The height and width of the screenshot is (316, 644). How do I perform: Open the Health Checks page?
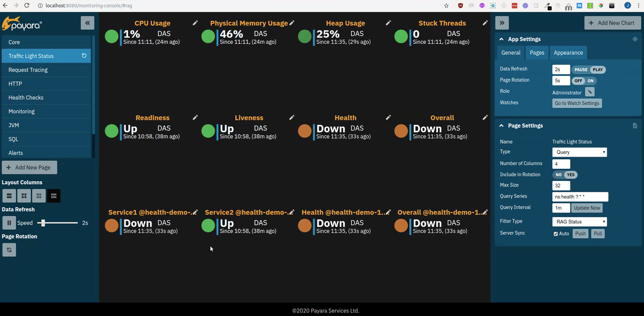(x=26, y=98)
